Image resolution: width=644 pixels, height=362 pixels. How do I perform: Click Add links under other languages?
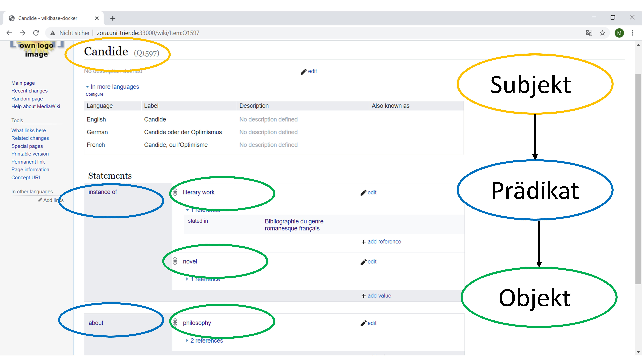[x=51, y=200]
